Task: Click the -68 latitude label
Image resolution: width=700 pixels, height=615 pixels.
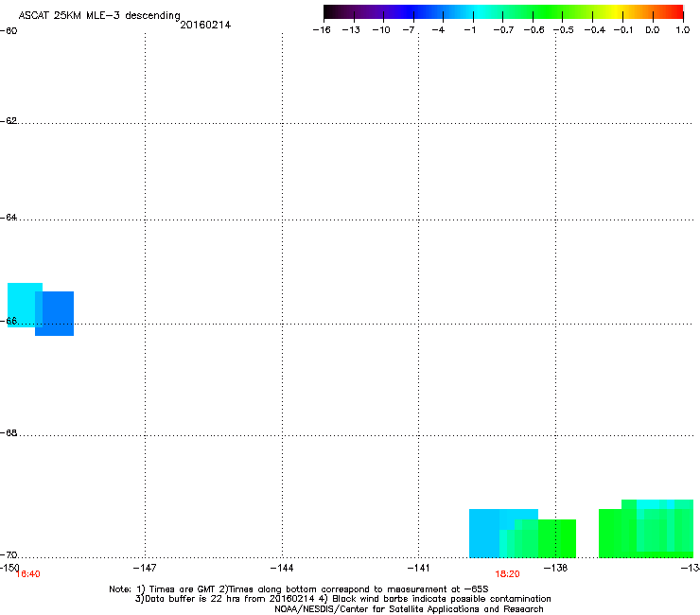Action: 9,433
